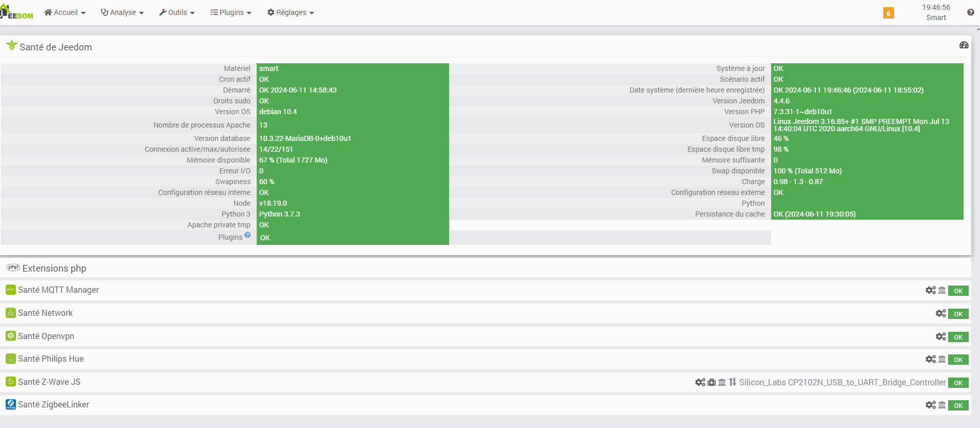Click the Philips Hue plugin logo
Image resolution: width=980 pixels, height=428 pixels.
[11, 359]
